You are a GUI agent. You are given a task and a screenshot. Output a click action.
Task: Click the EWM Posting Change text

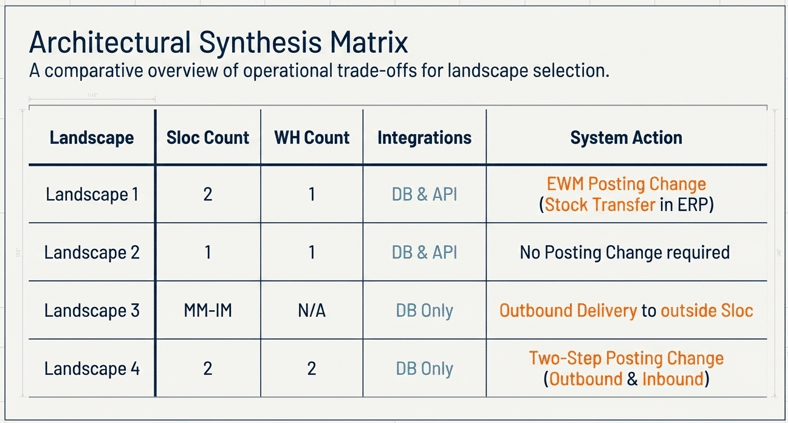point(626,184)
